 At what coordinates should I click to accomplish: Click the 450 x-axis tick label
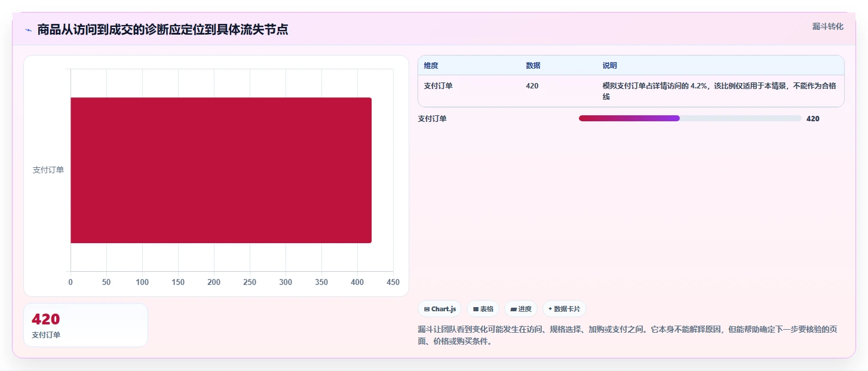pyautogui.click(x=393, y=282)
